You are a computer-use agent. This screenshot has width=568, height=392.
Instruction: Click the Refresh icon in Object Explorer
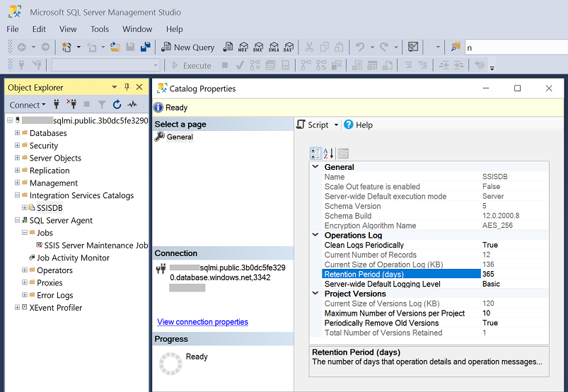coord(117,105)
